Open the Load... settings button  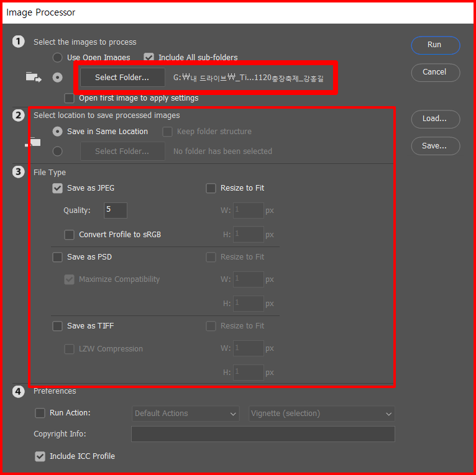pos(436,119)
